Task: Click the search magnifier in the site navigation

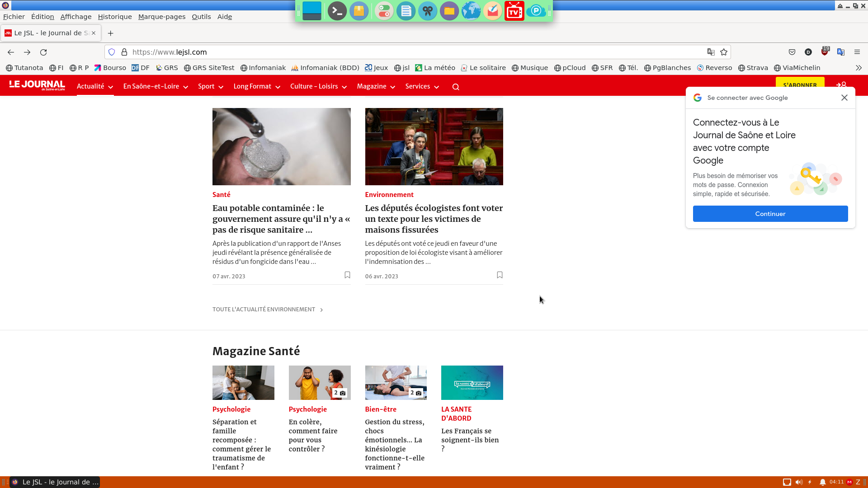Action: (456, 86)
